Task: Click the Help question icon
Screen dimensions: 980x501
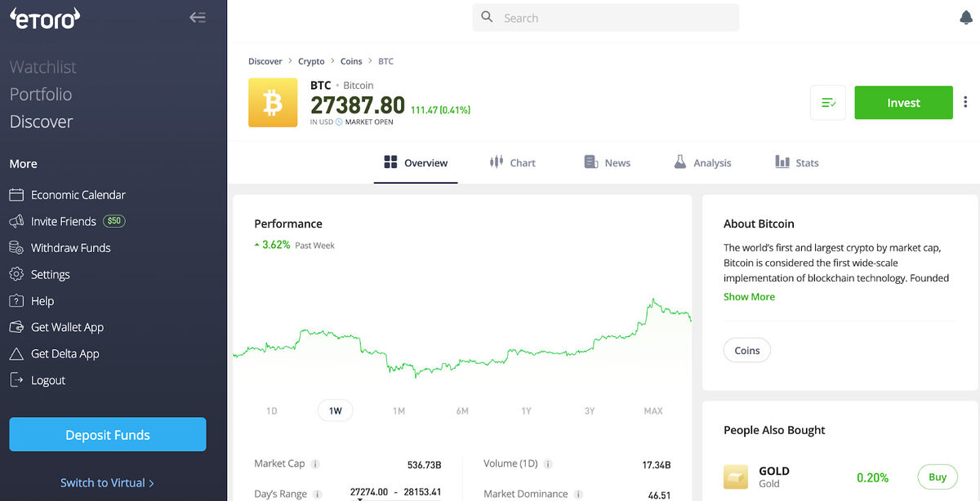Action: coord(16,301)
